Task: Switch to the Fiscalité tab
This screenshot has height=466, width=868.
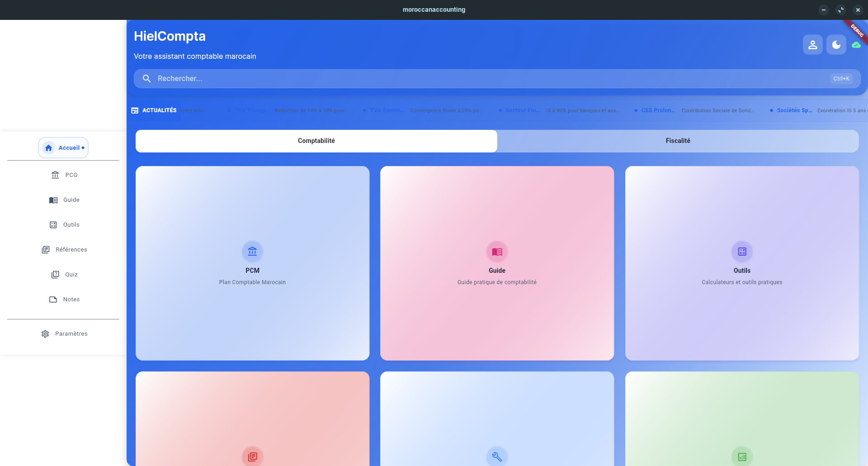Action: coord(678,141)
